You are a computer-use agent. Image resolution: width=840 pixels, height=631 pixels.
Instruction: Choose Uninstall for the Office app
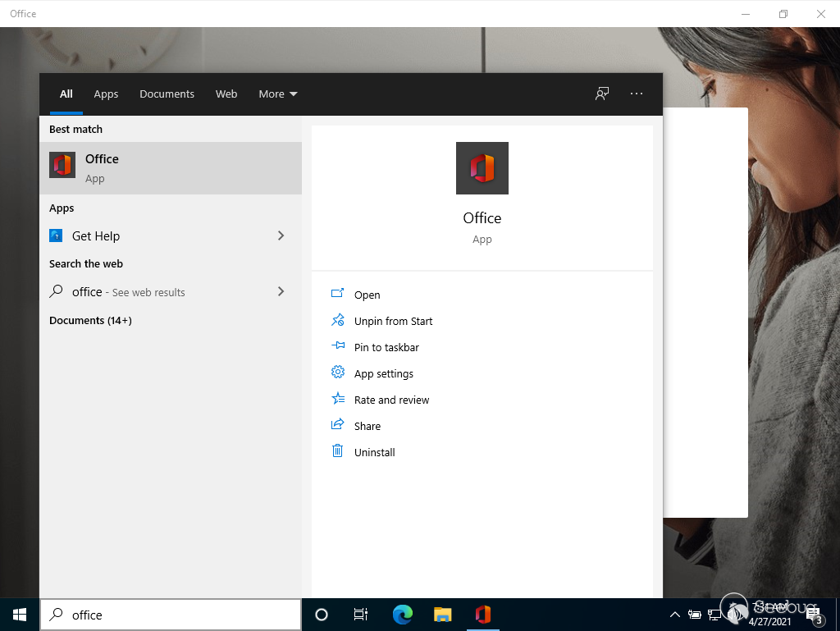374,452
